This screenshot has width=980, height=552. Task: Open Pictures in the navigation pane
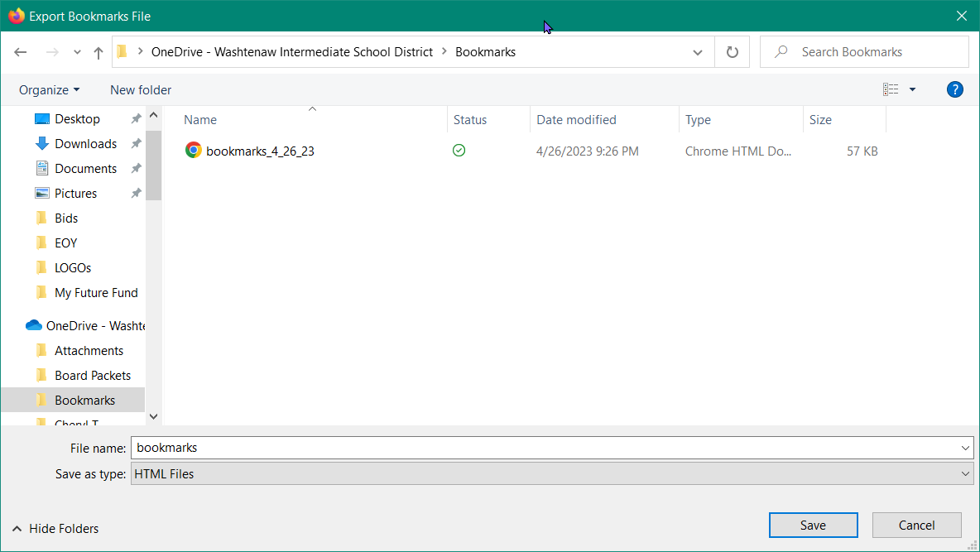75,193
